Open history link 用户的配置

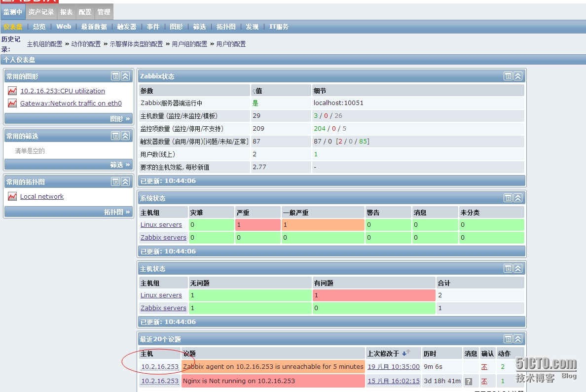point(231,44)
